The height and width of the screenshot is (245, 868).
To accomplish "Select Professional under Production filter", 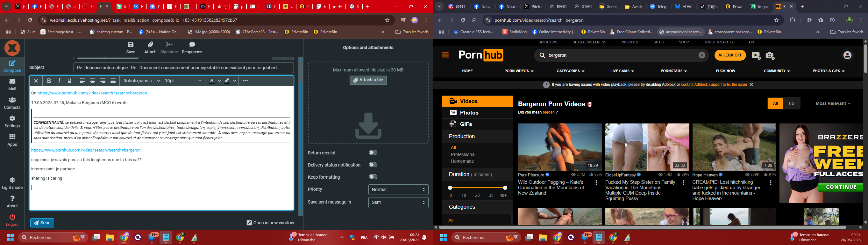I will click(x=463, y=154).
